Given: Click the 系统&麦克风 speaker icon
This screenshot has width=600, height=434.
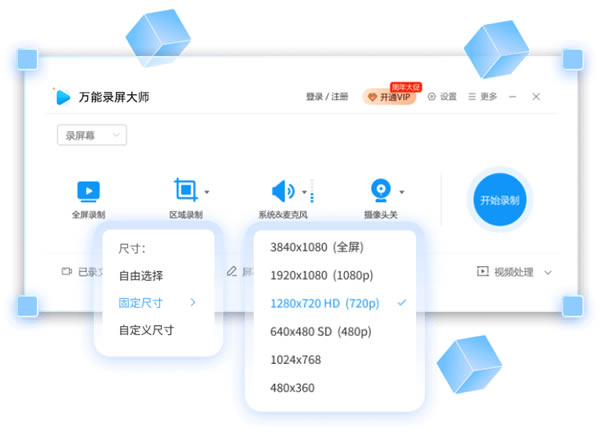Looking at the screenshot, I should tap(283, 191).
